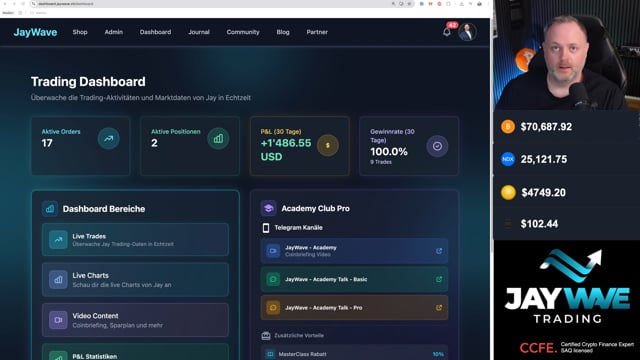
Task: Open JayWave - Academy Talk - Pro channel
Action: (x=354, y=308)
